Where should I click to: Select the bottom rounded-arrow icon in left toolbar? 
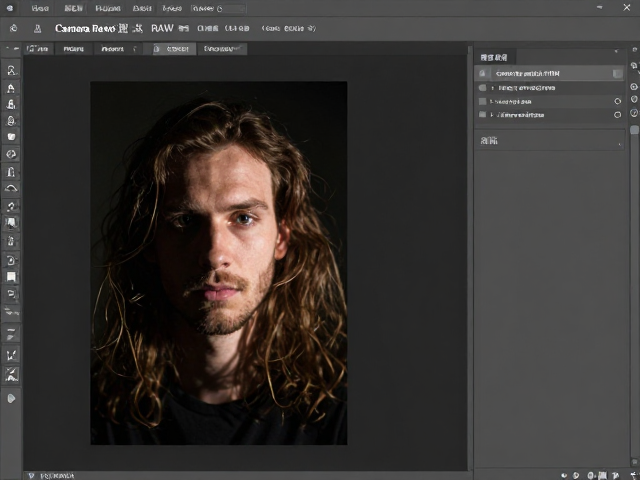11,398
